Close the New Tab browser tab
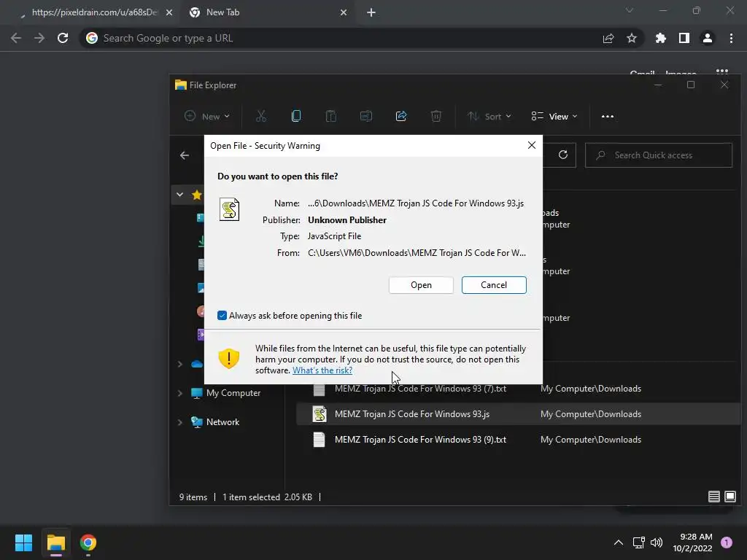Viewport: 747px width, 560px height. pyautogui.click(x=344, y=12)
